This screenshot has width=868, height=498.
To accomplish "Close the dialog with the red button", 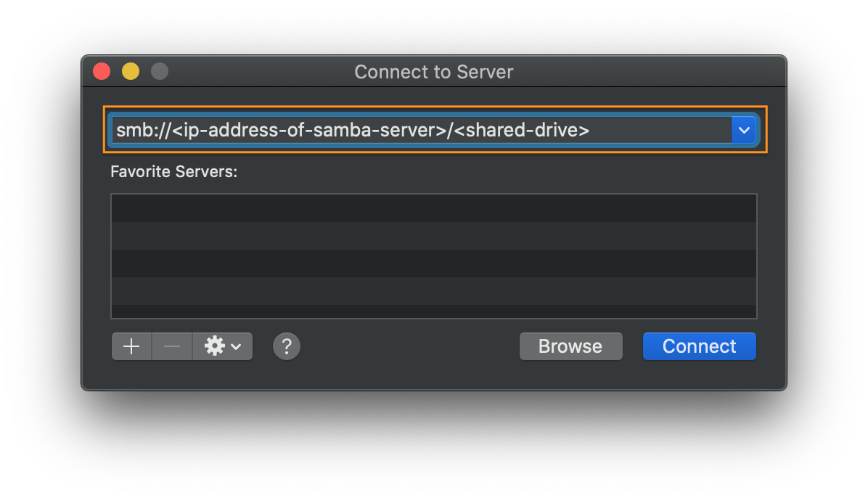I will coord(102,71).
